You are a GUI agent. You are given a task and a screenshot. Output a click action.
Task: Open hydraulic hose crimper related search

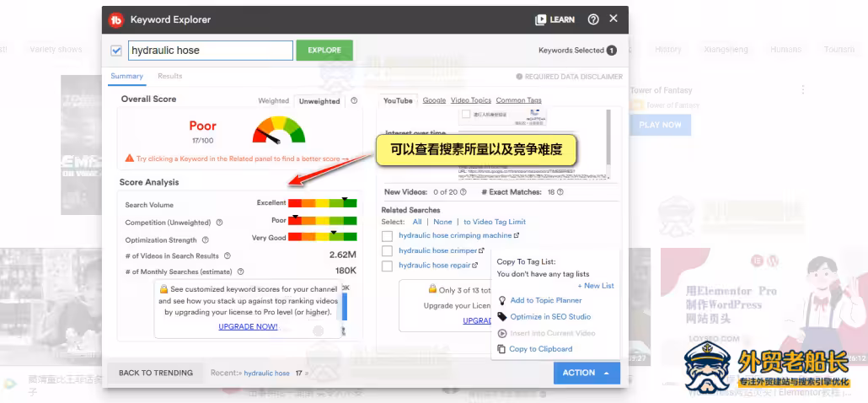pyautogui.click(x=438, y=250)
